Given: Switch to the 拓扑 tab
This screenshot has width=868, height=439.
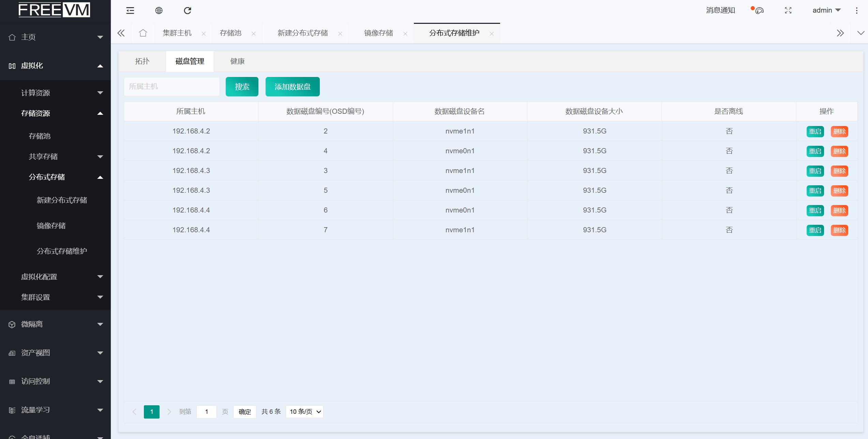Looking at the screenshot, I should (x=142, y=61).
